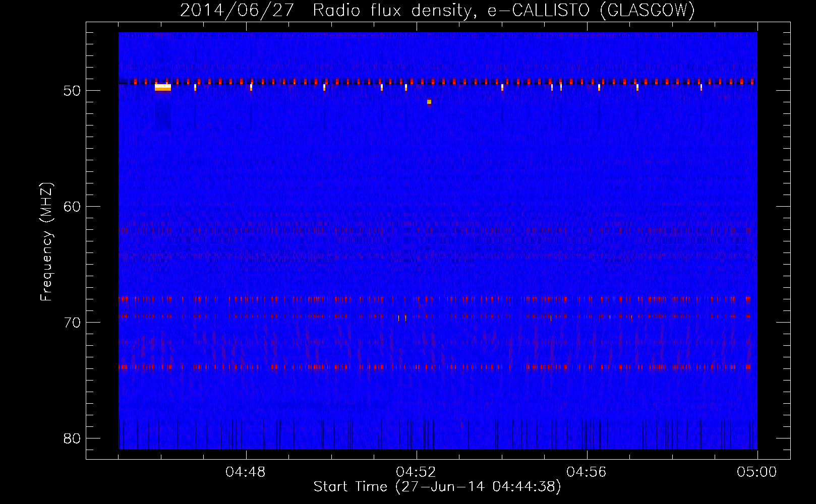The width and height of the screenshot is (816, 504).
Task: Click the "Frequency (MHZ)" y-axis label
Action: (x=46, y=242)
